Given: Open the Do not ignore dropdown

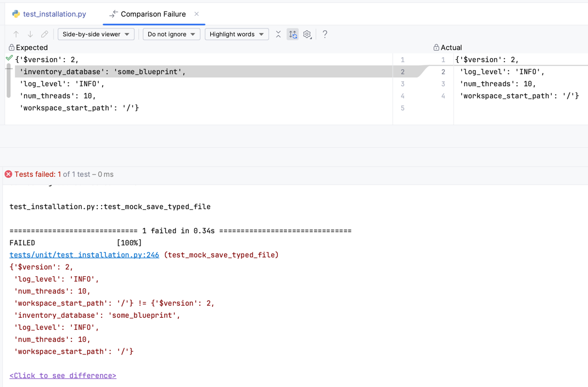Looking at the screenshot, I should [171, 34].
